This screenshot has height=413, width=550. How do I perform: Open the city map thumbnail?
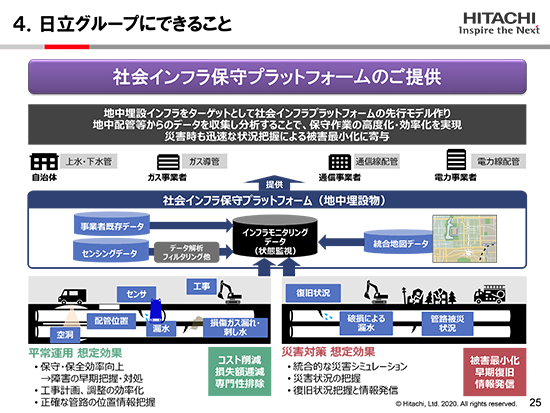465,239
